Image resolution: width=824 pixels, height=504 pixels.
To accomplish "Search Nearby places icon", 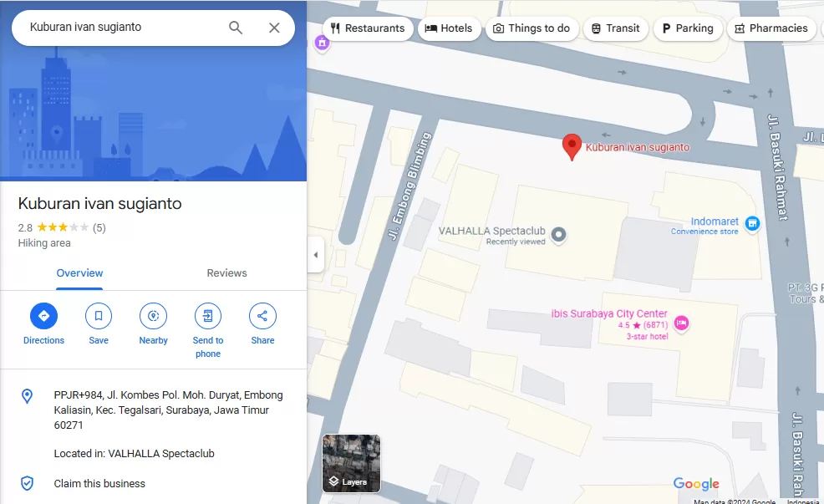I will [153, 316].
